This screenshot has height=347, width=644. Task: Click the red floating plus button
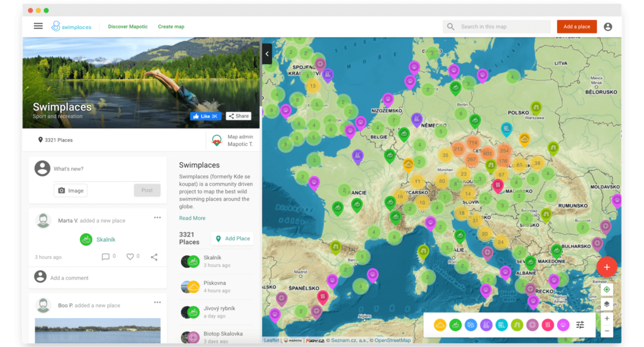click(607, 267)
